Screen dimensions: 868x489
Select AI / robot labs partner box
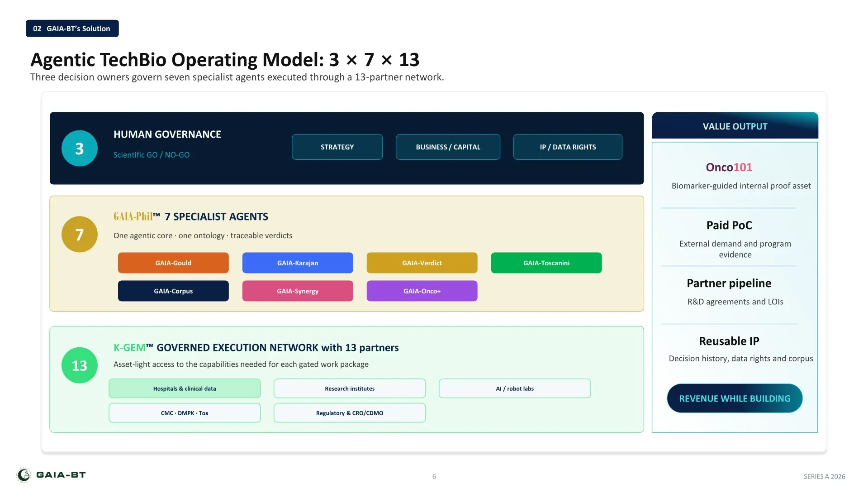515,388
